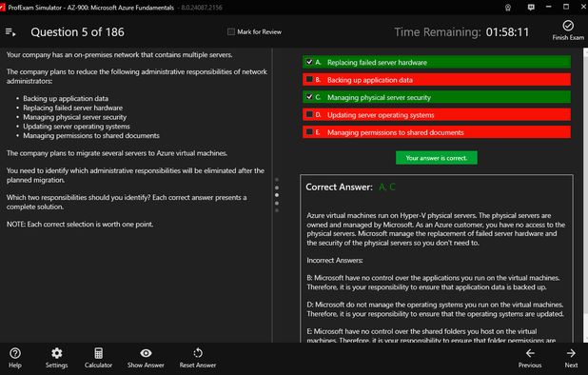The image size is (588, 375).
Task: Uncheck answer C Managing physical server security
Action: (x=309, y=97)
